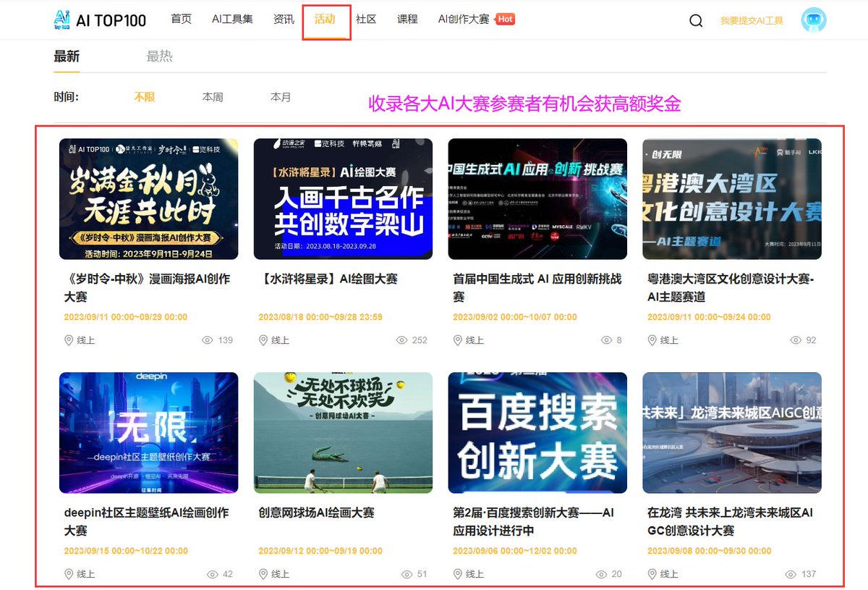Click location pin on 创意网球场 card

coord(264,574)
